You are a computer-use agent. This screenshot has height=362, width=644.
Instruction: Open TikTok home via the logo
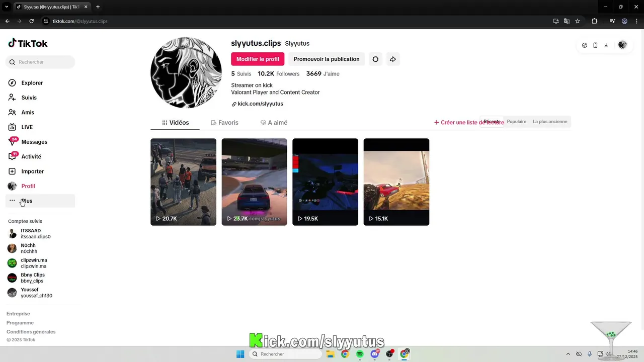click(28, 43)
